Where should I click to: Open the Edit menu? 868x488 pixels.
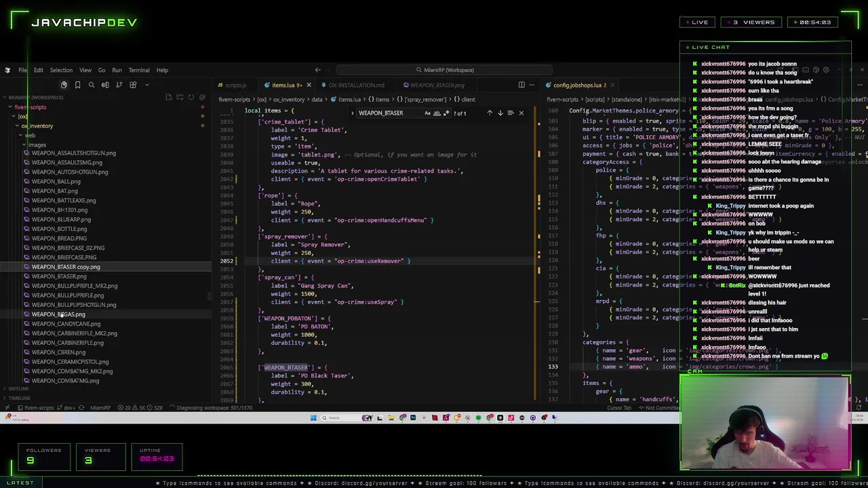tap(39, 70)
